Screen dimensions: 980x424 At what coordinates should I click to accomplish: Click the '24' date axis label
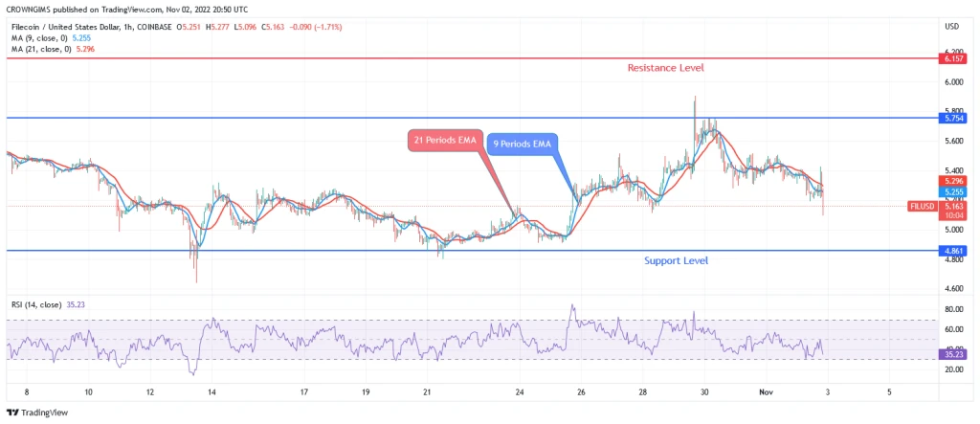click(x=520, y=392)
